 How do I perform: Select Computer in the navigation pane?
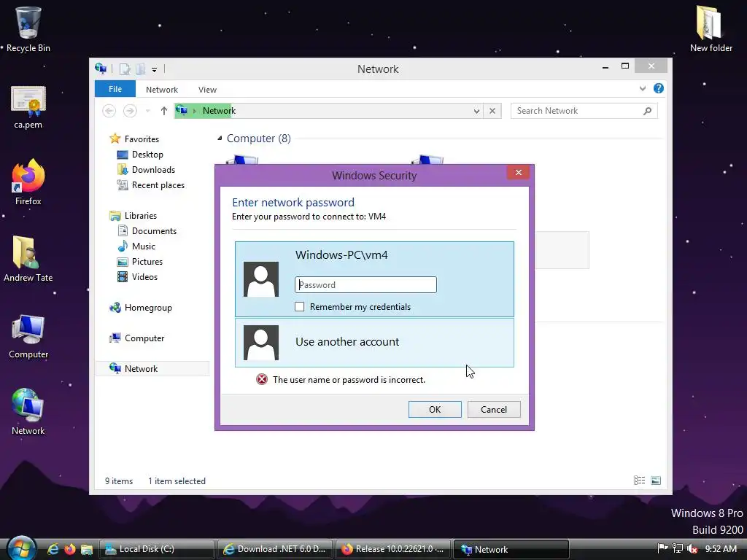(137, 338)
